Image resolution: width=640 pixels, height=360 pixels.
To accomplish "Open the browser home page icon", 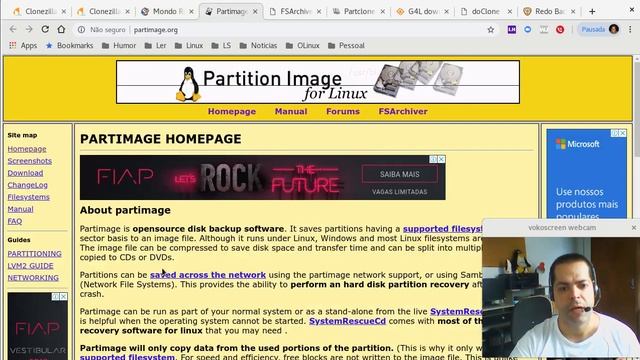I will [61, 29].
